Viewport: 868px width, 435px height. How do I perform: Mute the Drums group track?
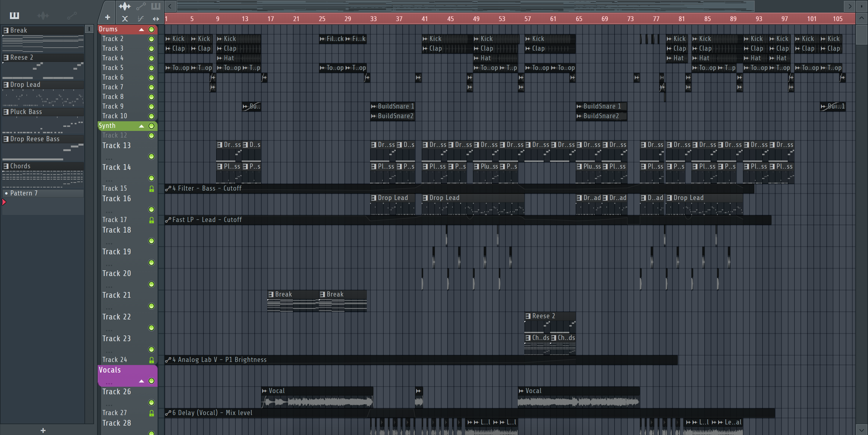pyautogui.click(x=152, y=29)
